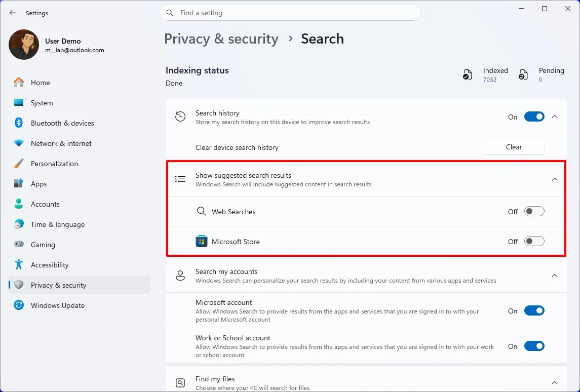Click the Search history clock icon
Image resolution: width=580 pixels, height=392 pixels.
(180, 116)
